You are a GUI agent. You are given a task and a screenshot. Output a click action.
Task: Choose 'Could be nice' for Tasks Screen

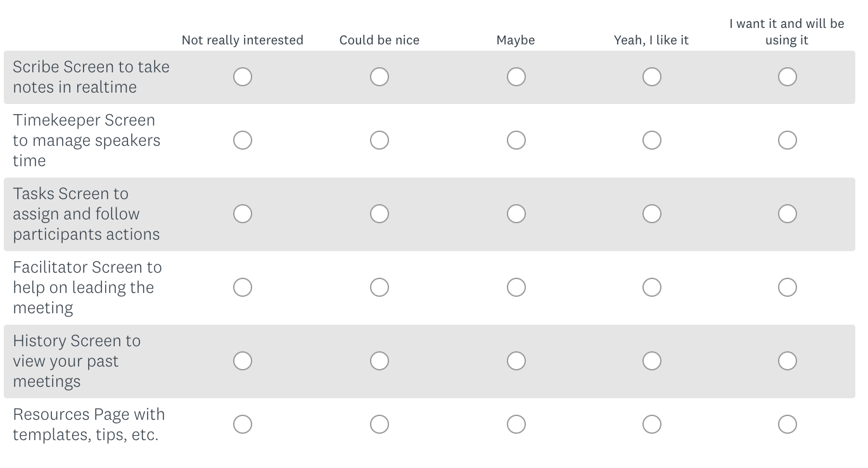[x=380, y=214]
